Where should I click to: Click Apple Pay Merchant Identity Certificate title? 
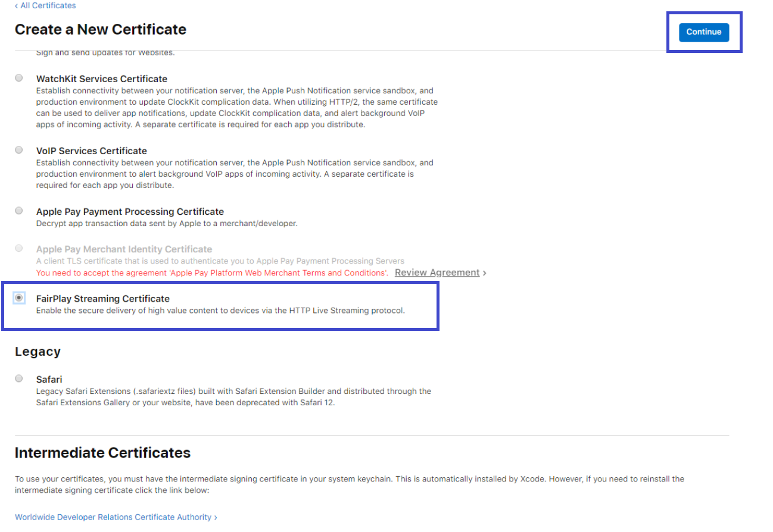coord(124,249)
